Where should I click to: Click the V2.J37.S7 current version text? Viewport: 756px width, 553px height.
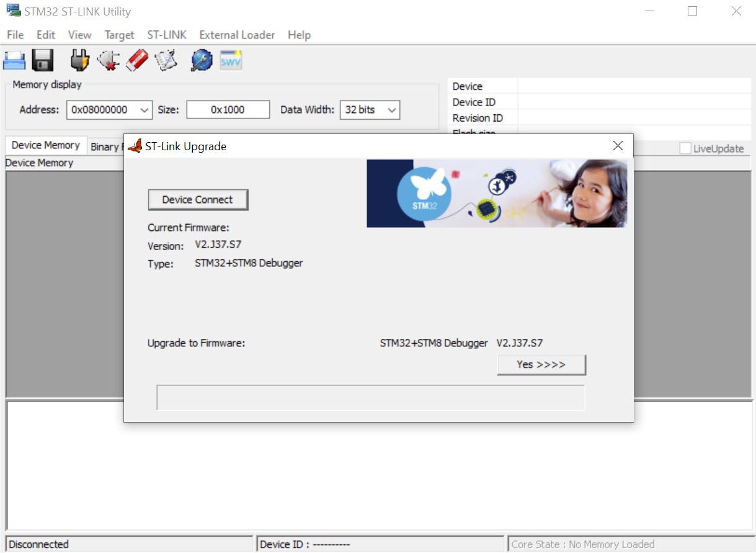point(218,245)
